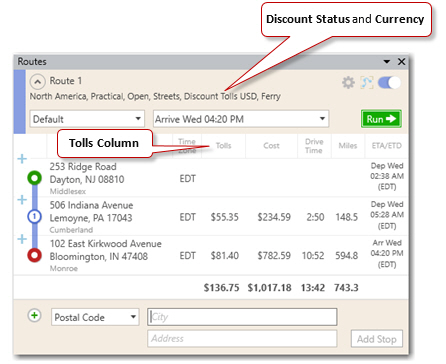Image resolution: width=446 pixels, height=364 pixels.
Task: Click the green origin stop marker
Action: click(35, 178)
